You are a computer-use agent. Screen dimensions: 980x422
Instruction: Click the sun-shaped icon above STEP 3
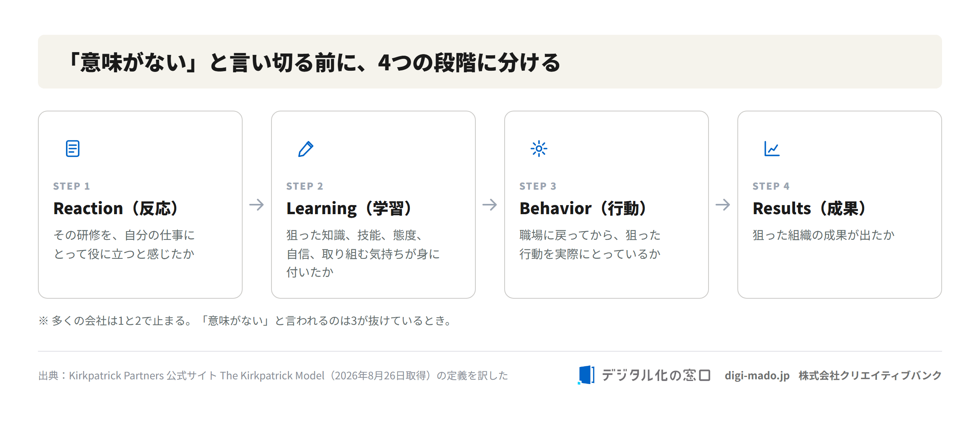click(539, 149)
